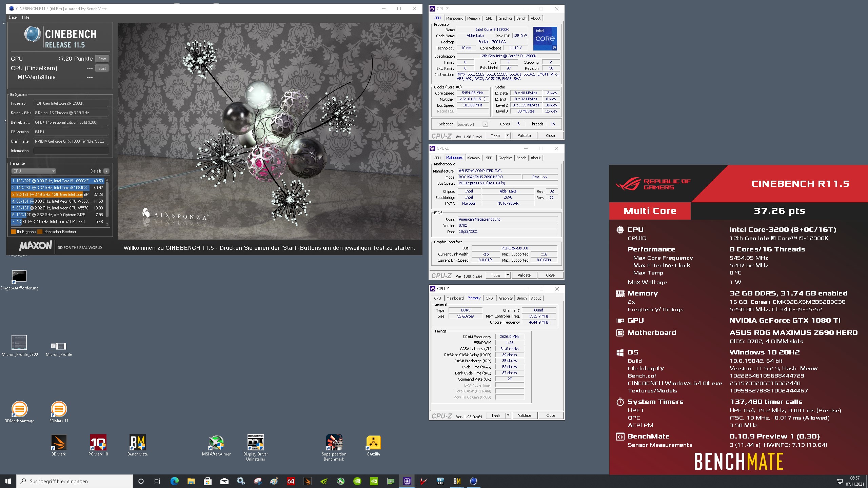
Task: Expand the Details arrow in Rangliste
Action: 106,171
